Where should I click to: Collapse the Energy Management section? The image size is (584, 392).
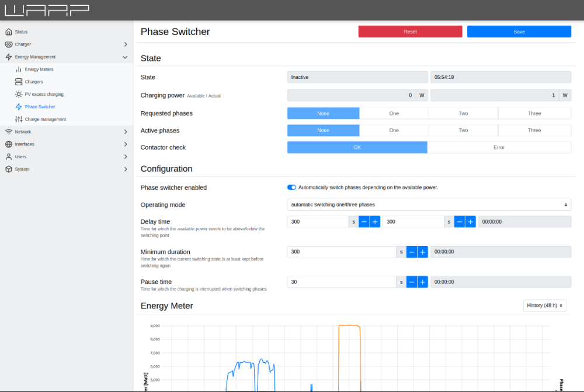pos(125,57)
